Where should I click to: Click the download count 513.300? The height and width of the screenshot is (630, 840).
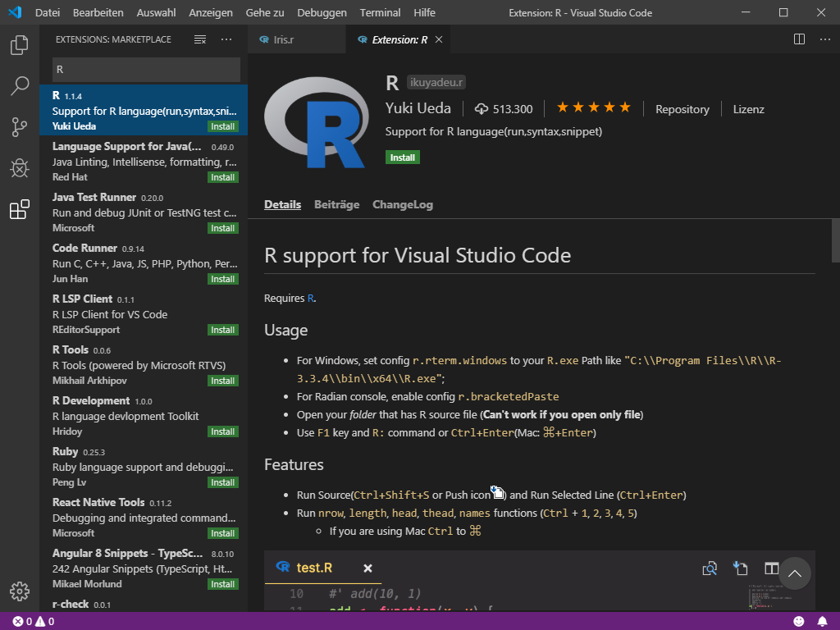[x=504, y=109]
